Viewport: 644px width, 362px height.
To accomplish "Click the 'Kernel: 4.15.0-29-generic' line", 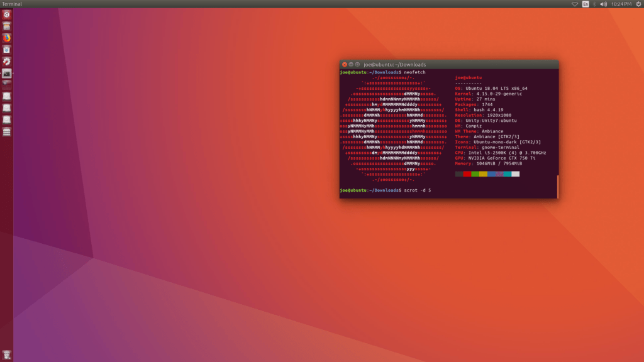I will (x=489, y=94).
